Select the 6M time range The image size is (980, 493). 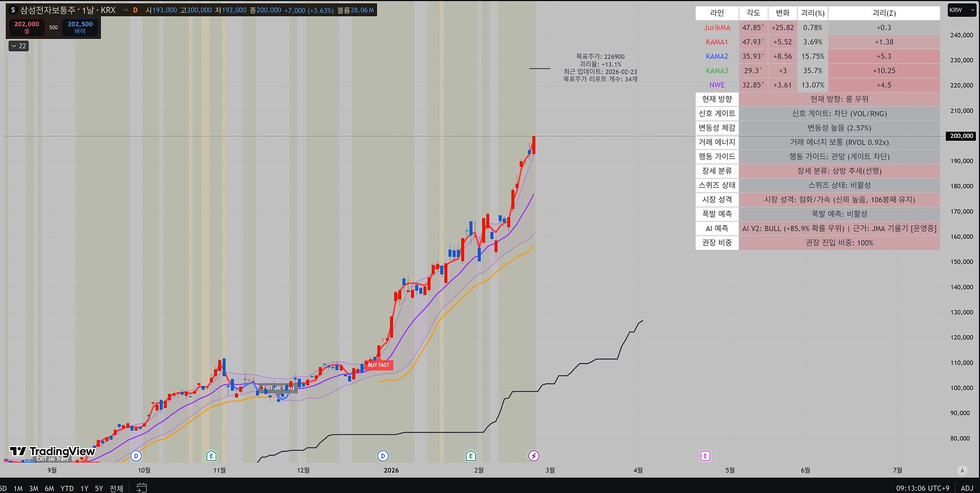pos(50,488)
